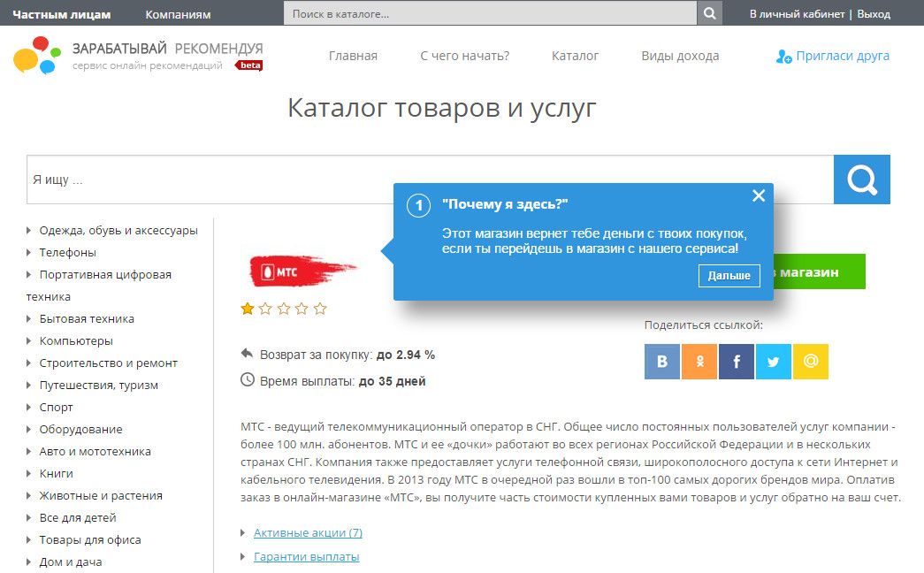Click the MTS store logo
924x573 pixels.
pyautogui.click(x=302, y=271)
